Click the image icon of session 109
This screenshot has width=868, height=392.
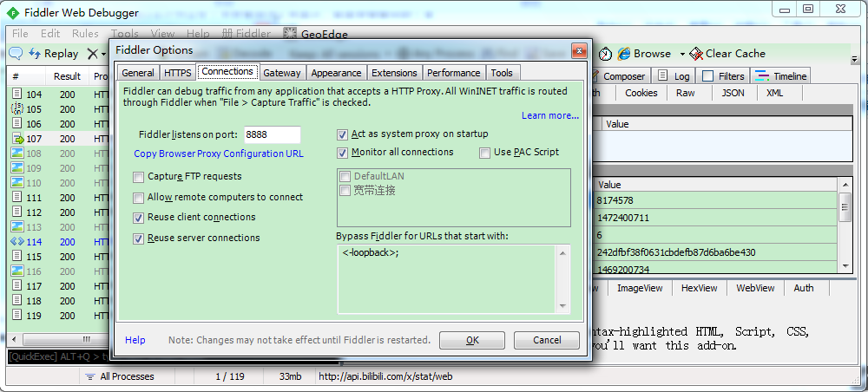point(17,167)
